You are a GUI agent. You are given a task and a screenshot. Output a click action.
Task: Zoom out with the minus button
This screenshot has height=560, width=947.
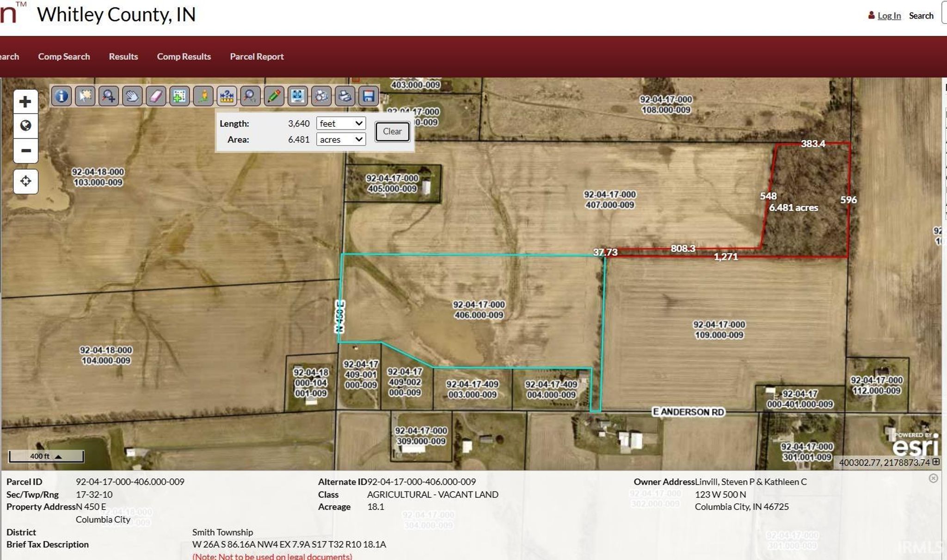pos(25,151)
